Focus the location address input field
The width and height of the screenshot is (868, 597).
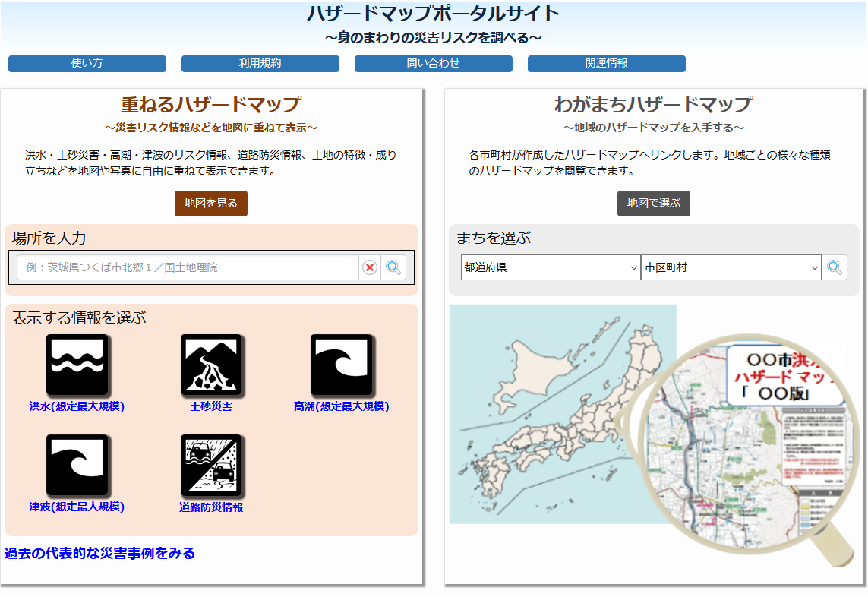[x=188, y=267]
